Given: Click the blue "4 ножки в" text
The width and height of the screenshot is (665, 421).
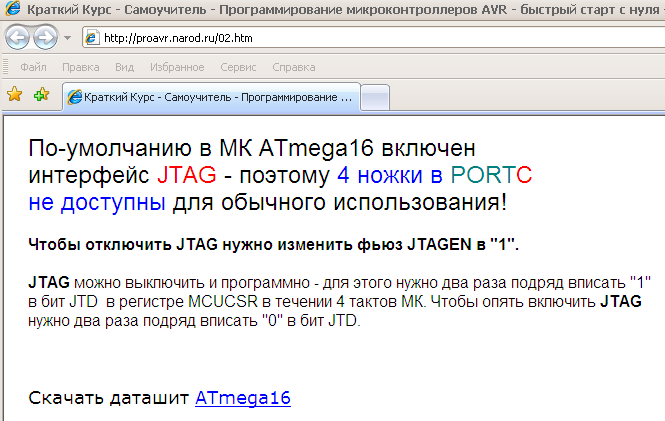Looking at the screenshot, I should click(x=390, y=175).
